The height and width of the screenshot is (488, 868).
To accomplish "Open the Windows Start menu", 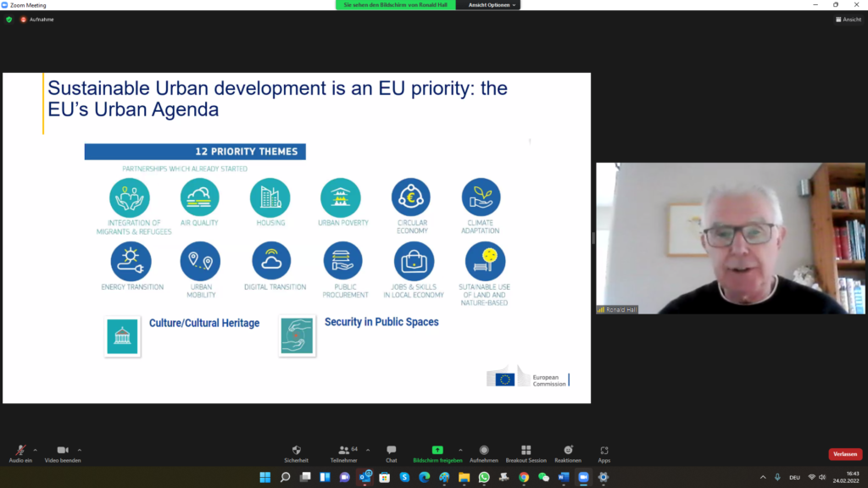I will pyautogui.click(x=264, y=477).
